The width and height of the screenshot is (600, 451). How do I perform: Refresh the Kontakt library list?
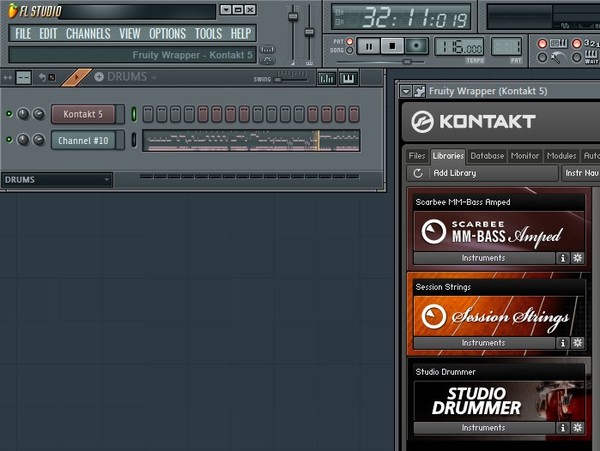coord(418,173)
